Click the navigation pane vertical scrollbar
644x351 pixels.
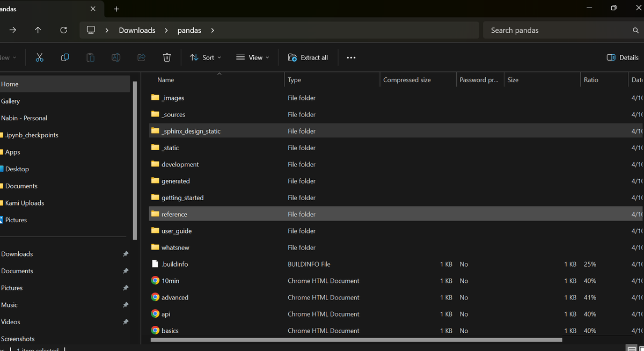click(135, 160)
